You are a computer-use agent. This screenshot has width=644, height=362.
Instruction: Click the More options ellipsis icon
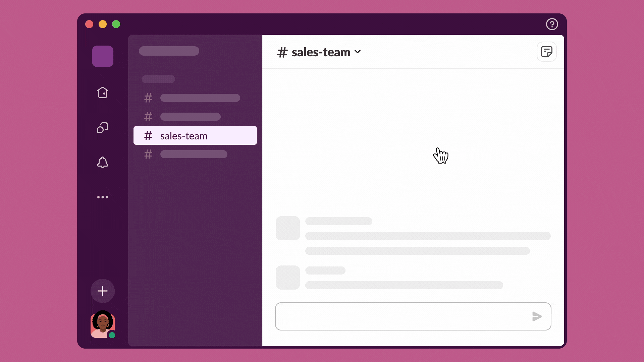(103, 197)
